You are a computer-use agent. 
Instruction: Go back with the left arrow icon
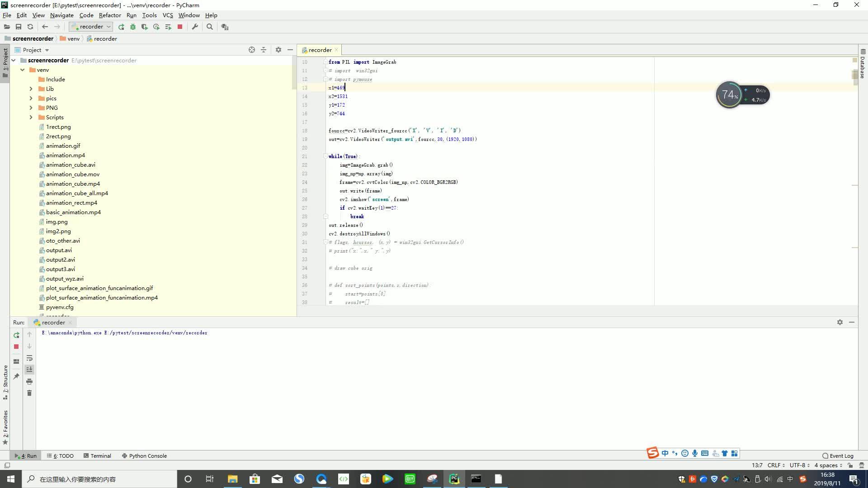tap(45, 27)
